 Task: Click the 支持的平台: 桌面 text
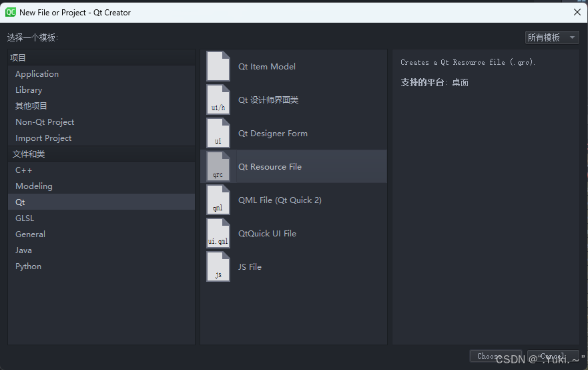click(x=434, y=82)
